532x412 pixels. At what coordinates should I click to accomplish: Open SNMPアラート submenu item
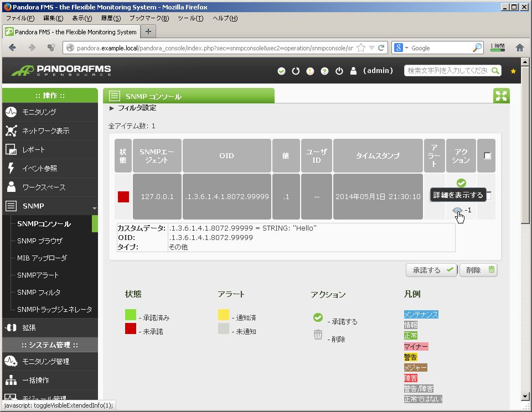point(38,275)
